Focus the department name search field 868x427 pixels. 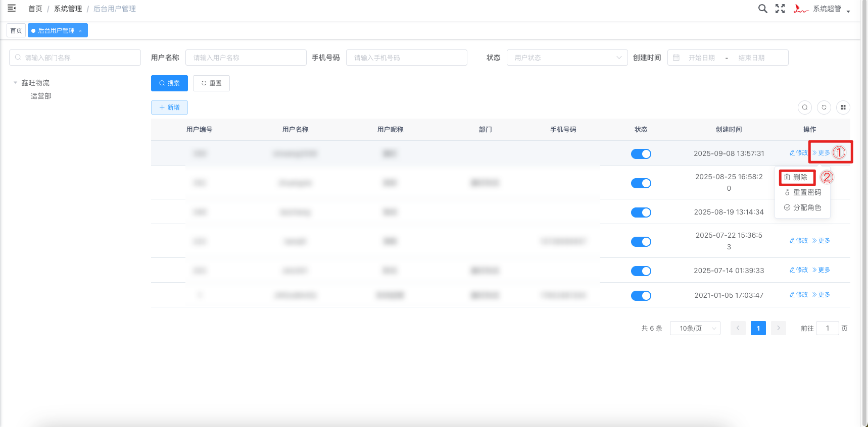pos(75,58)
